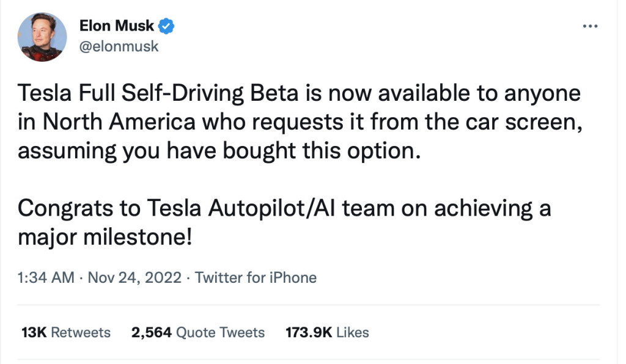Select the Twitter for iPhone source label
626x364 pixels.
256,277
